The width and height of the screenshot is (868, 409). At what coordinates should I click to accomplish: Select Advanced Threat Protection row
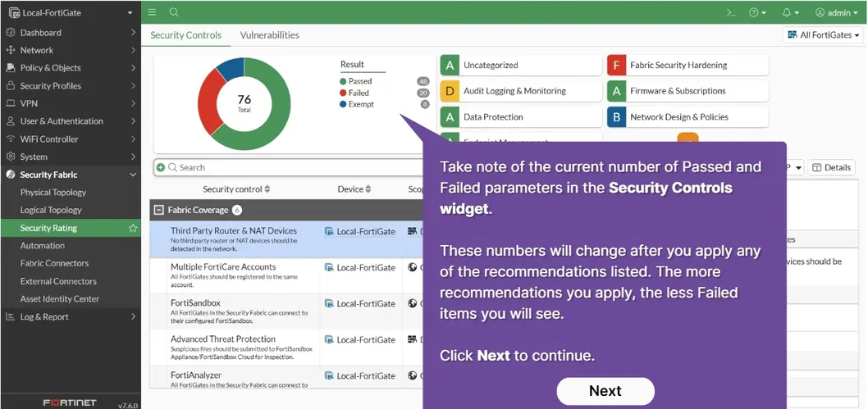288,347
